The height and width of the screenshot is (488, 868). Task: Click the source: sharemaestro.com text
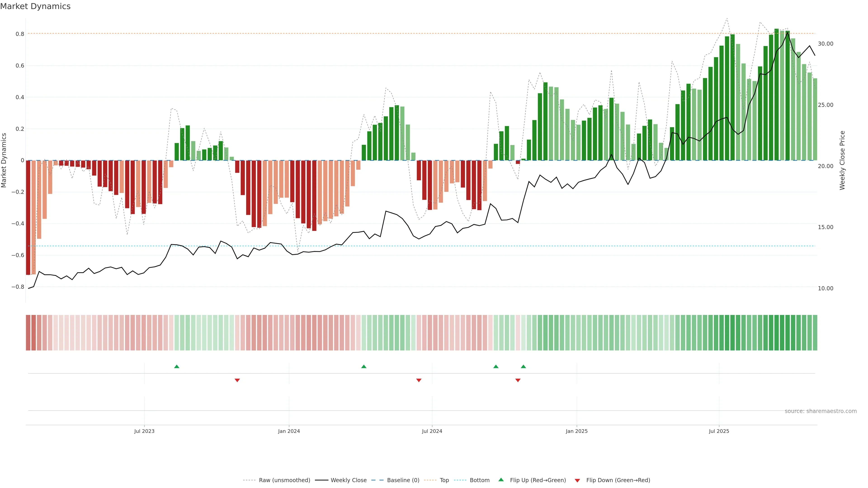click(x=821, y=411)
